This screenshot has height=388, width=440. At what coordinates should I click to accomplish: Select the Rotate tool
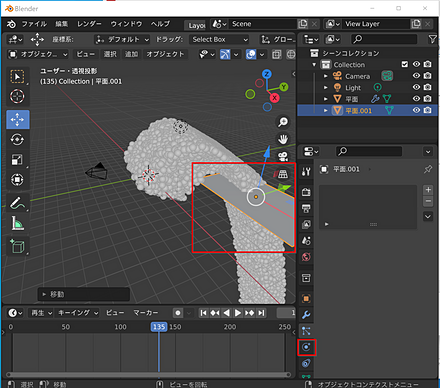coord(18,139)
